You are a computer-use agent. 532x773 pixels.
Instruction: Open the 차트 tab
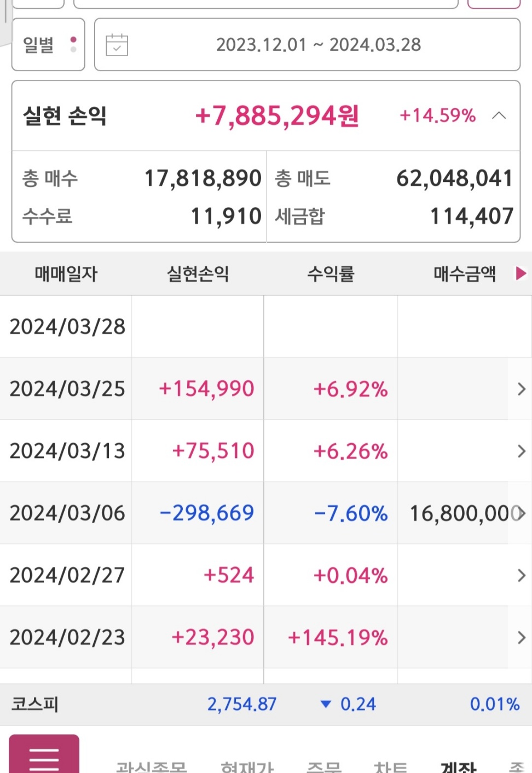tap(390, 766)
